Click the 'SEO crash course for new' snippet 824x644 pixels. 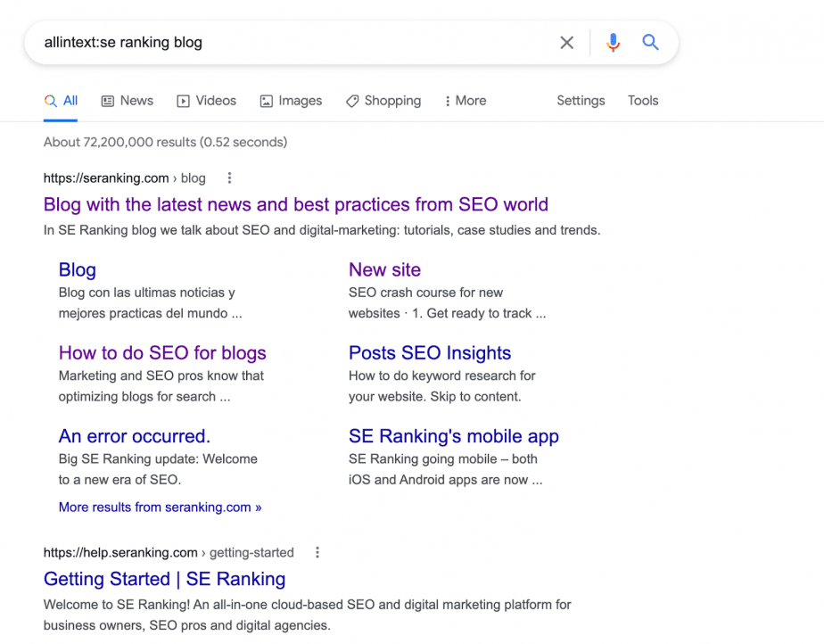pyautogui.click(x=447, y=302)
